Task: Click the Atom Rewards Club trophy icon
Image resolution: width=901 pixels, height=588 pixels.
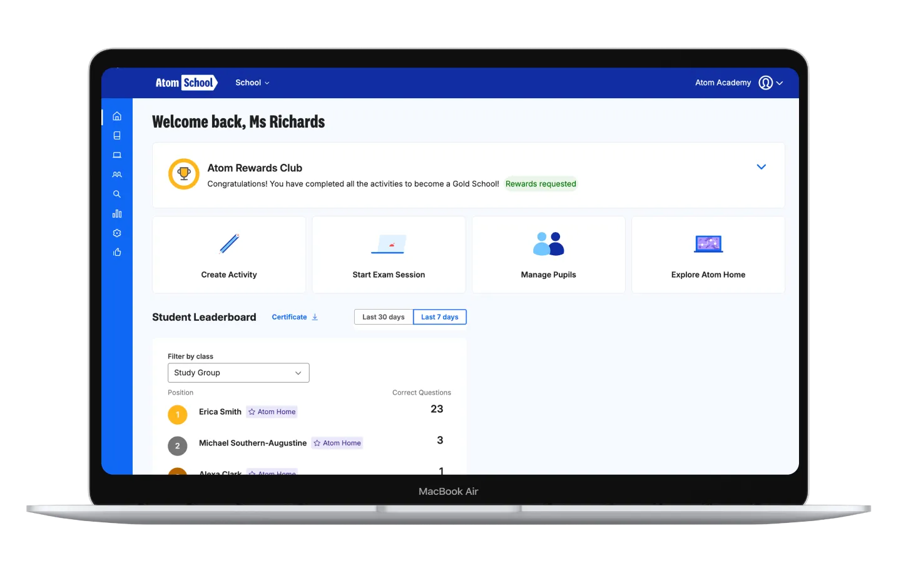Action: [184, 173]
